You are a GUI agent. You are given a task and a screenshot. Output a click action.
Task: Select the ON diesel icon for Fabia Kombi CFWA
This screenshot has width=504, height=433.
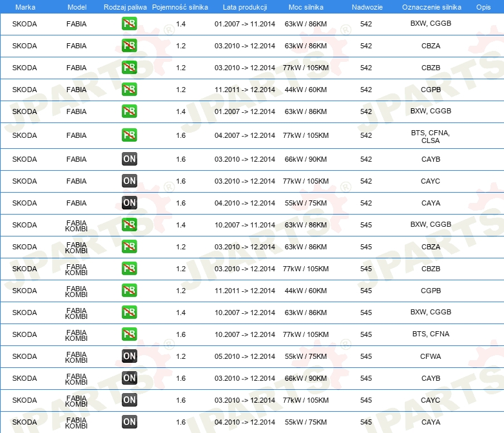[x=129, y=356]
